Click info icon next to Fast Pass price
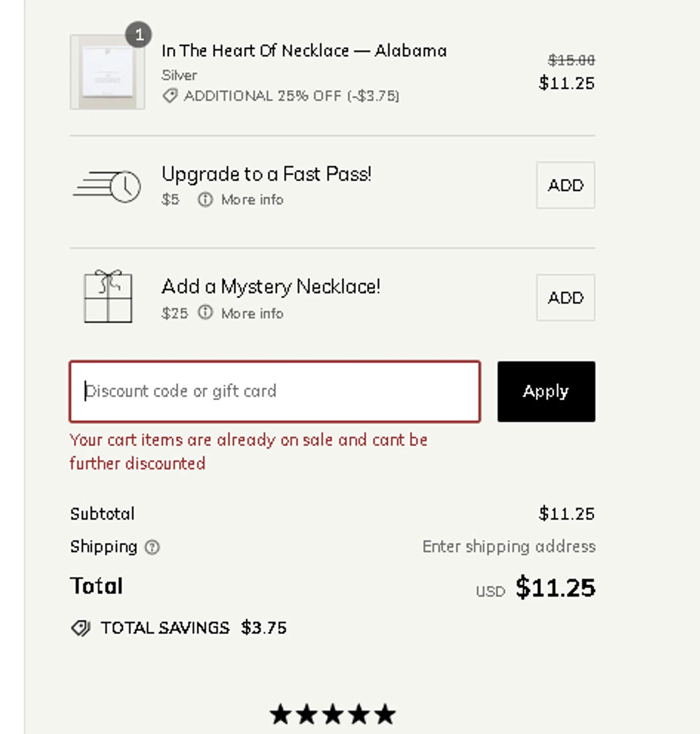 pos(205,200)
